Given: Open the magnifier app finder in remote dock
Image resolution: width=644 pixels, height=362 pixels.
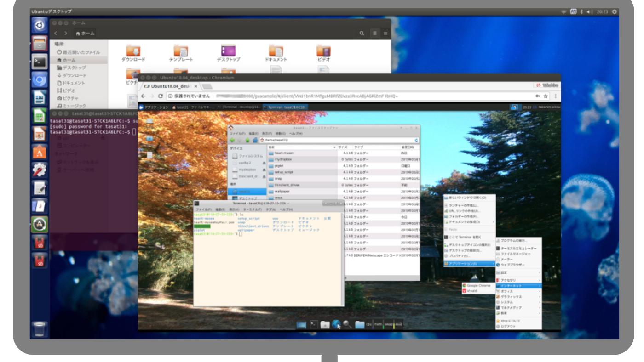Looking at the screenshot, I should (347, 325).
